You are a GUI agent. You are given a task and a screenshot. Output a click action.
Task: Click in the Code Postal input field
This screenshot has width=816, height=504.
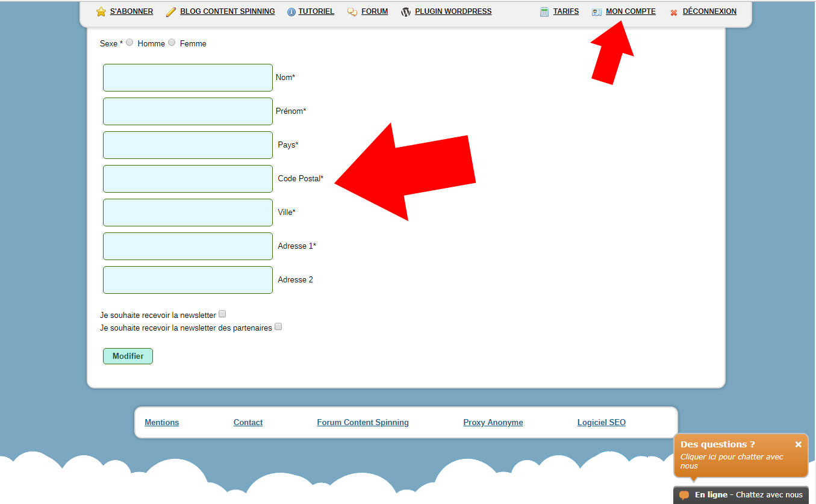[188, 179]
